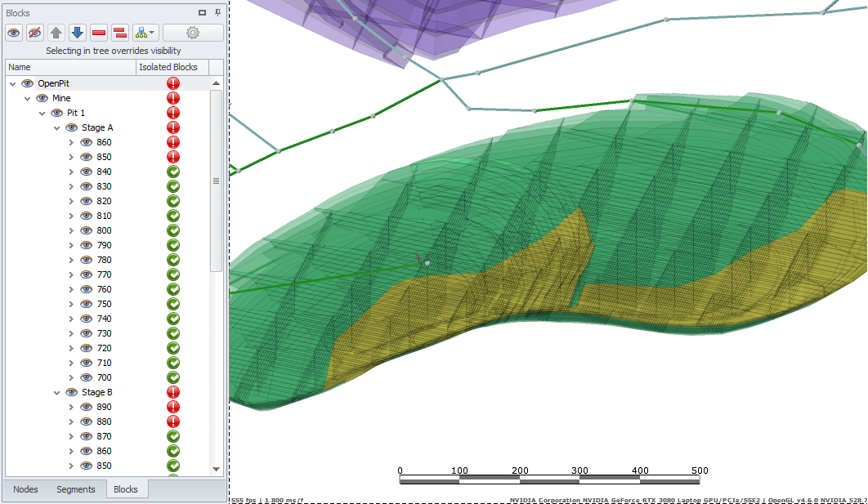Click the hide blocks crossed-eye button
Image resolution: width=868 pixels, height=504 pixels.
pyautogui.click(x=35, y=33)
